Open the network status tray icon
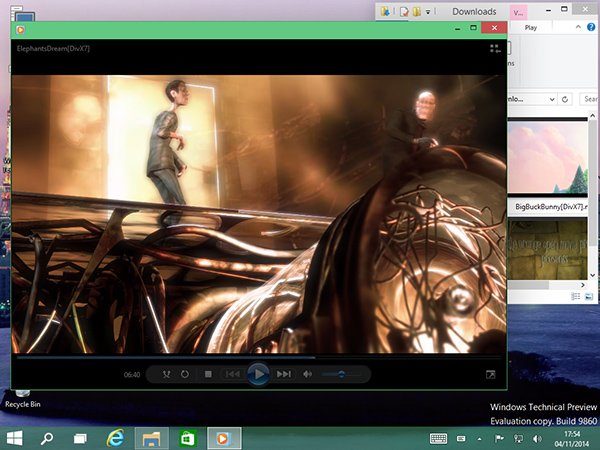Image resolution: width=600 pixels, height=450 pixels. pos(518,439)
